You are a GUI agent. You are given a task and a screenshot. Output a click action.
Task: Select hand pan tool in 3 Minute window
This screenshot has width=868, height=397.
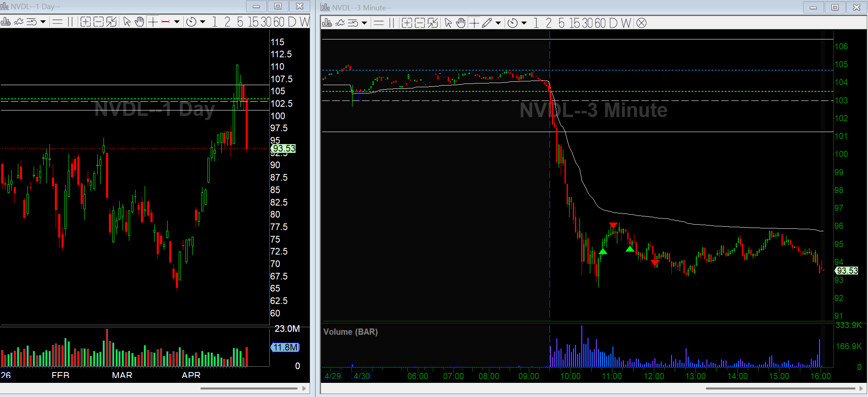point(461,23)
